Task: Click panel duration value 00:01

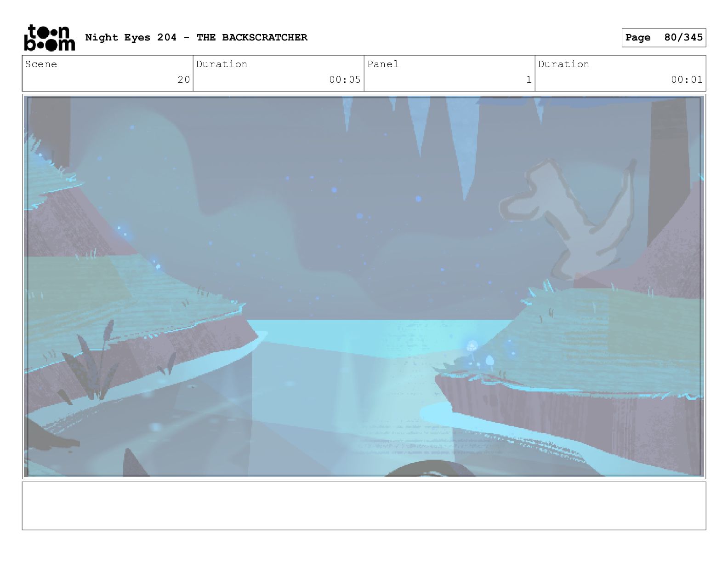Action: pos(687,80)
